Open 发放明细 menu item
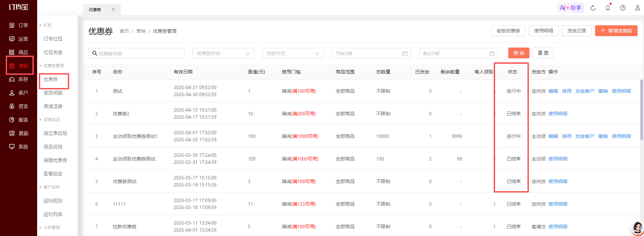 (53, 93)
